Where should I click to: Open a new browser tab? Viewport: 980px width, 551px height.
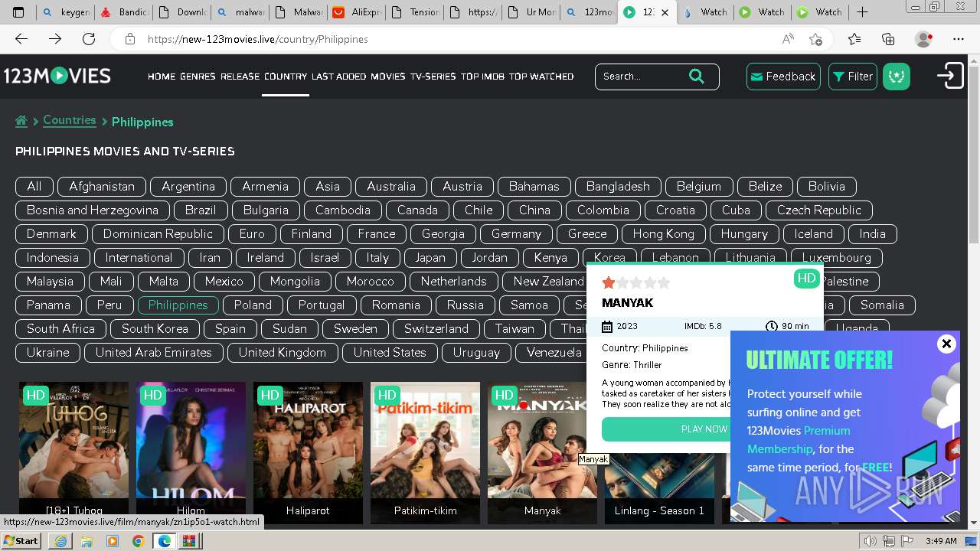click(862, 12)
